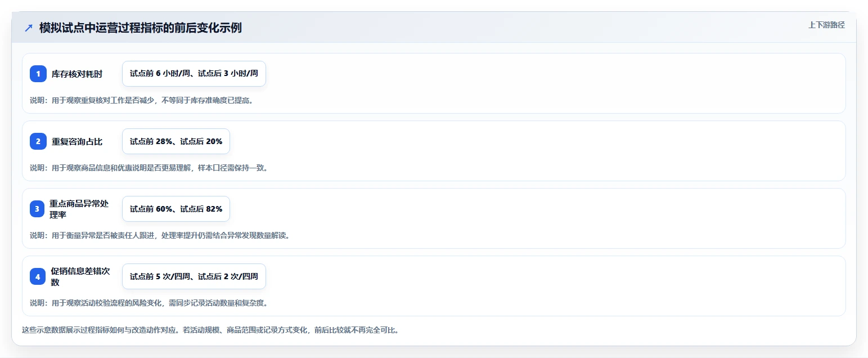Click the value chip 试点前 28%、试点后 20%
Viewport: 868px width, 358px height.
click(x=176, y=141)
